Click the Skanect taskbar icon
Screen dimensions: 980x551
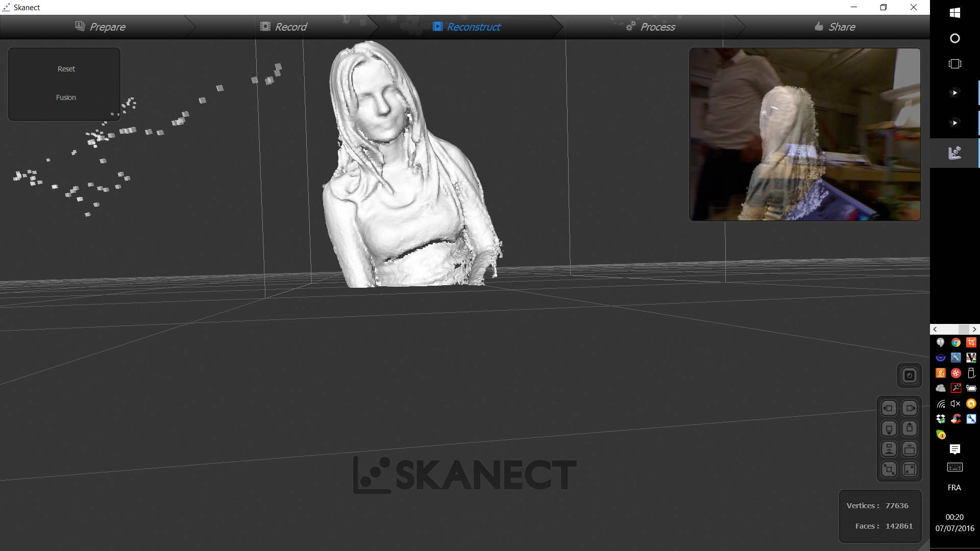tap(954, 153)
